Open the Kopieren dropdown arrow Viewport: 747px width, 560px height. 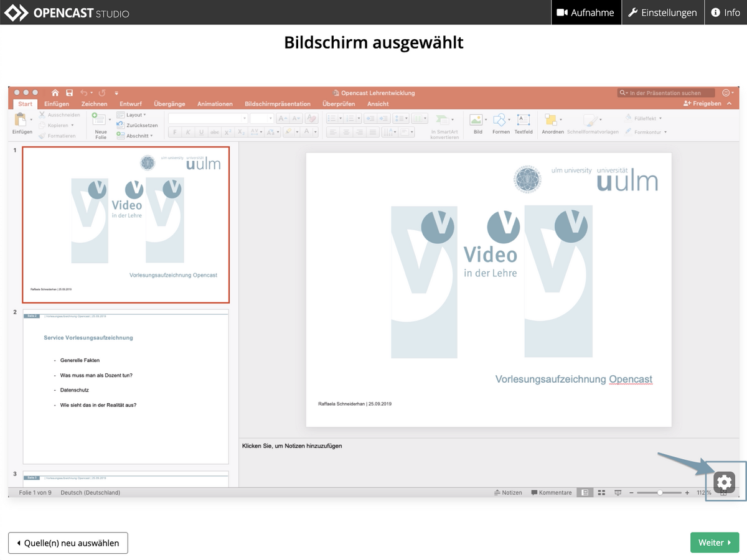pos(73,125)
